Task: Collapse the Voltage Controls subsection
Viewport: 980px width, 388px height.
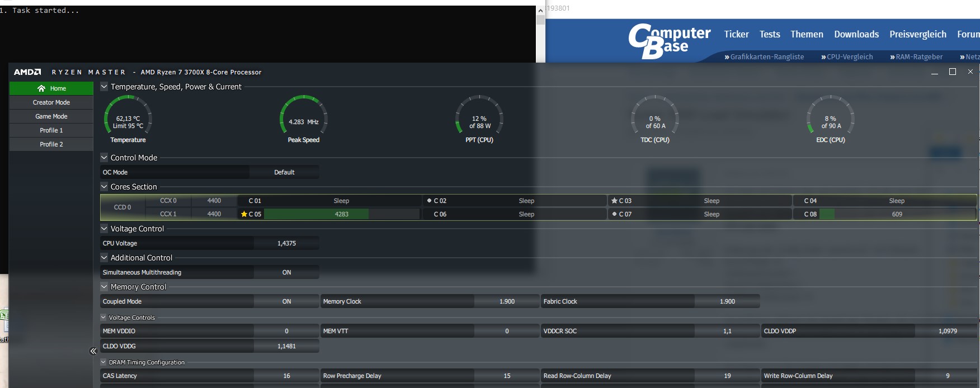Action: click(103, 318)
